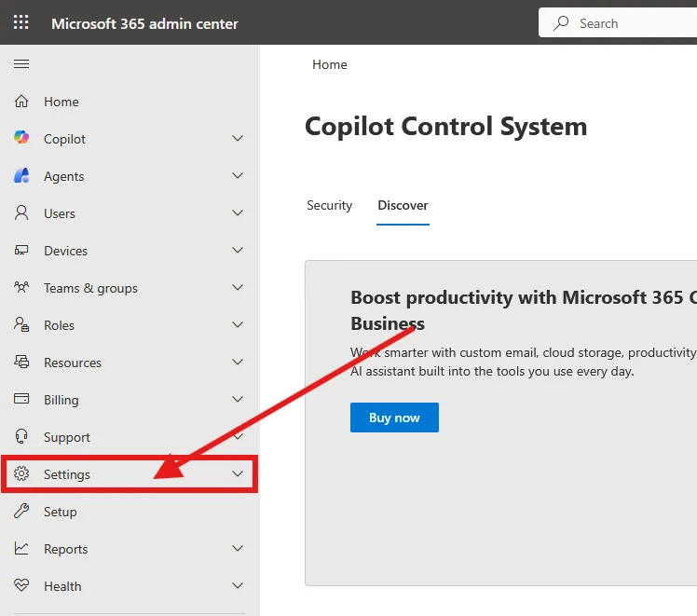The image size is (697, 616).
Task: Click the search magnifier icon
Action: [561, 22]
